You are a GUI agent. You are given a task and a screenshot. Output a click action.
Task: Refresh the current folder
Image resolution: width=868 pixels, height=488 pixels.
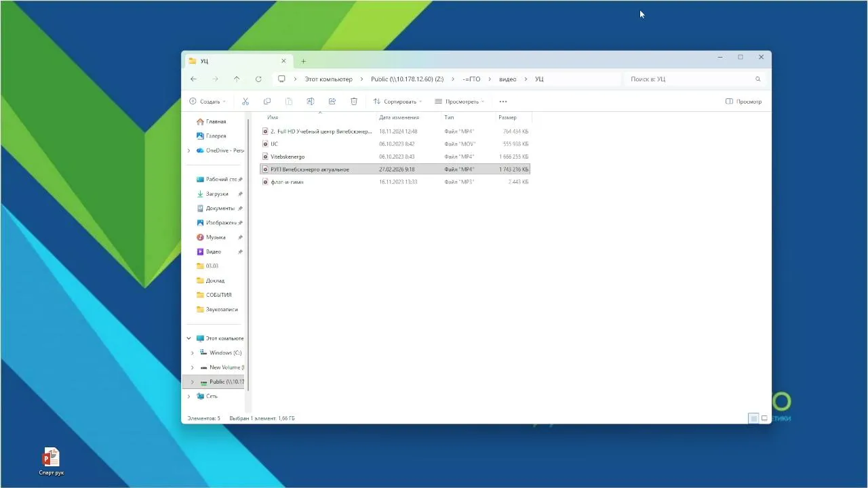(x=258, y=79)
